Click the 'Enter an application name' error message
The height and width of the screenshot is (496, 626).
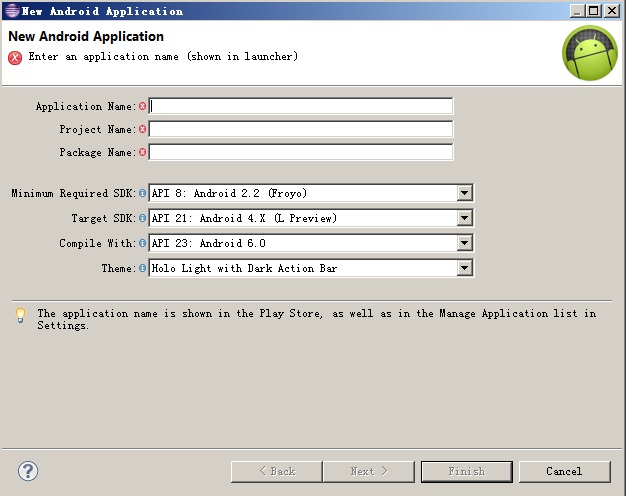163,57
